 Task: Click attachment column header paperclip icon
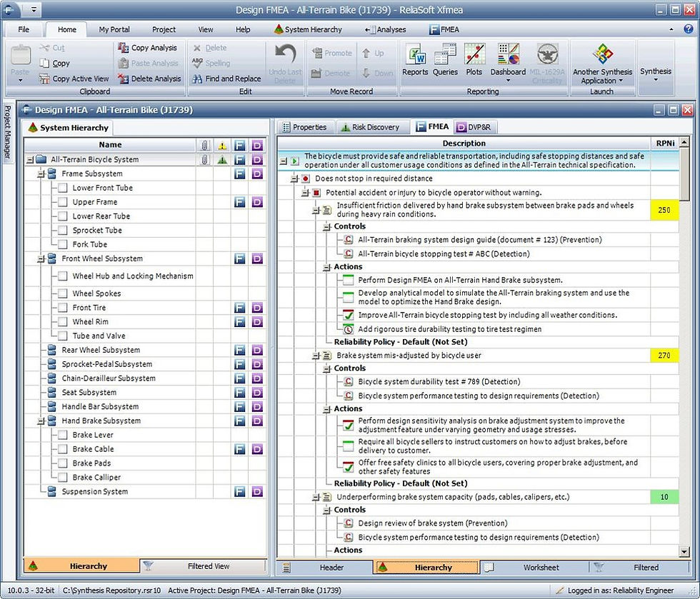point(204,145)
